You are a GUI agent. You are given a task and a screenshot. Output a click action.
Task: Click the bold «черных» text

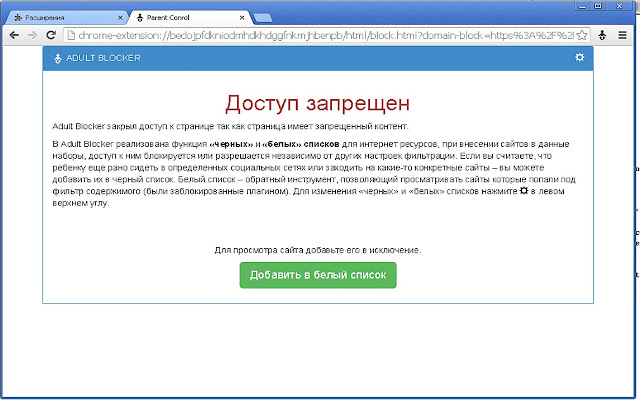[x=231, y=144]
